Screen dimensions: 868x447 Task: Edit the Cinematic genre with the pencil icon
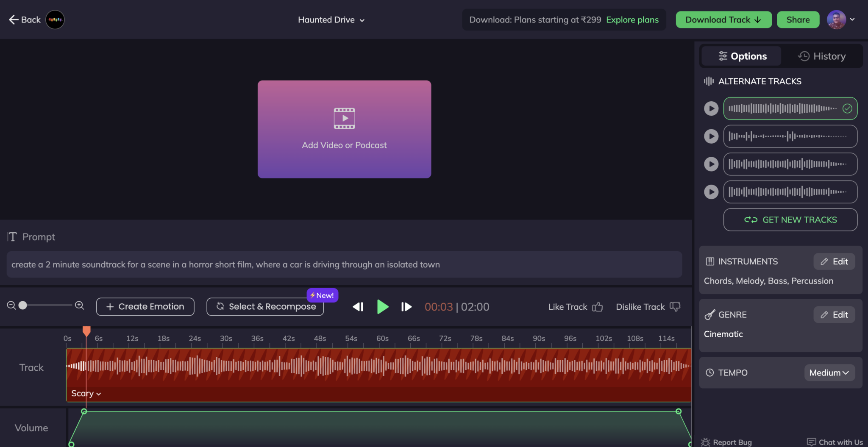click(x=833, y=314)
